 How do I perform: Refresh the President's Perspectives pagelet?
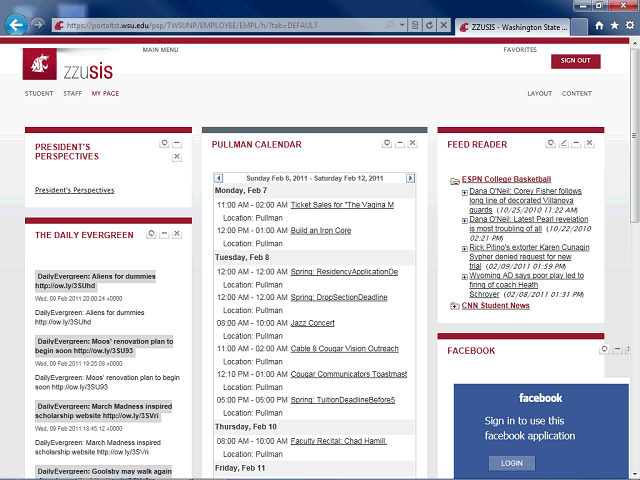164,143
